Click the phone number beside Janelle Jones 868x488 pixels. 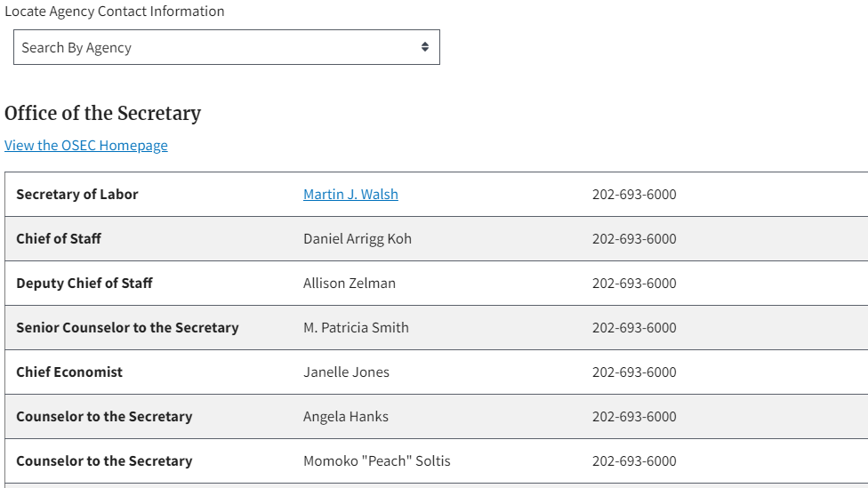pyautogui.click(x=634, y=372)
